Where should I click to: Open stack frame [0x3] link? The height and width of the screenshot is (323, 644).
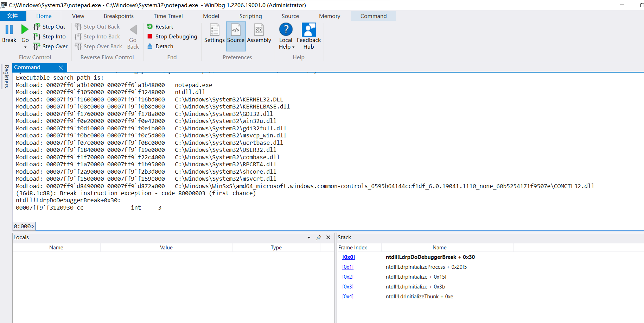pos(348,287)
